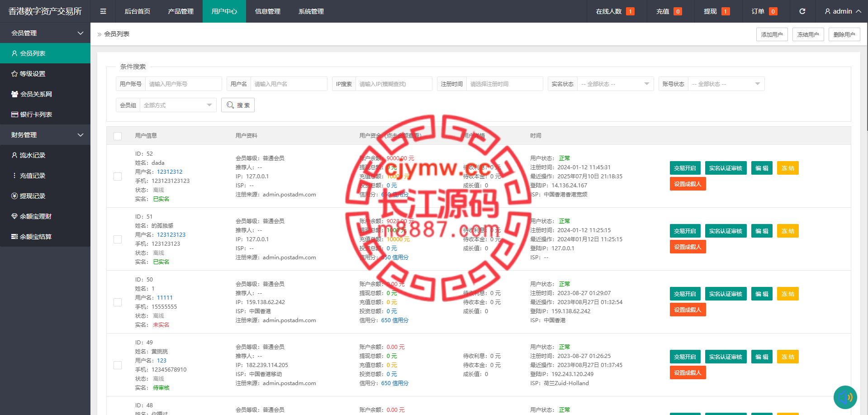The width and height of the screenshot is (868, 415).
Task: Check the row checkbox for user ID 50
Action: (118, 302)
